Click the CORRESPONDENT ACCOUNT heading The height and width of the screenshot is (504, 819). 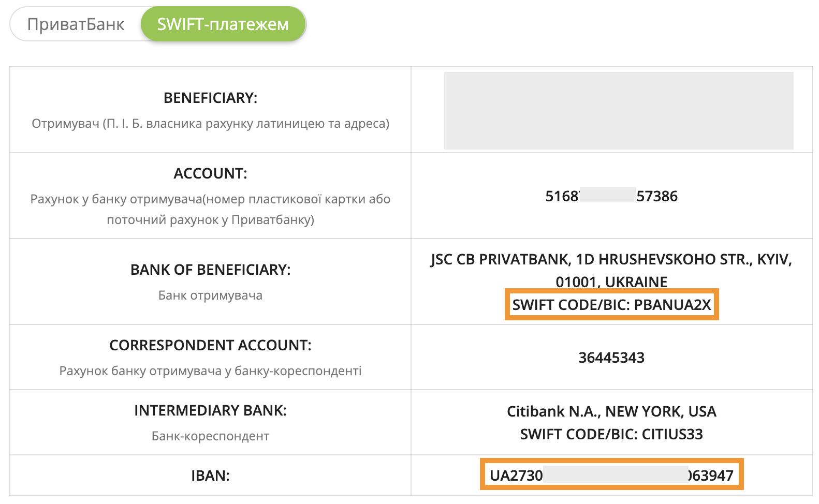[x=210, y=345]
